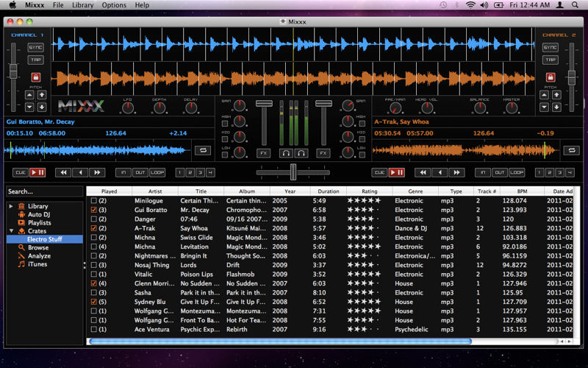Set loop IN point on Channel 1

pos(123,172)
